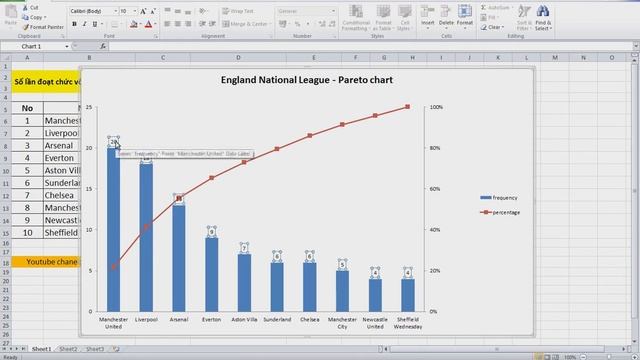
Task: Open Sort & Filter menu
Action: (523, 18)
